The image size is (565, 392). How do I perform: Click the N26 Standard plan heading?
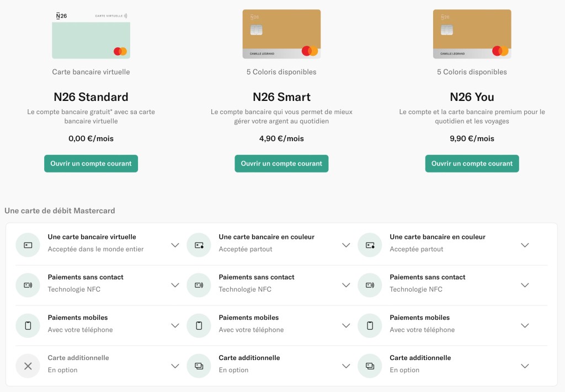point(91,97)
